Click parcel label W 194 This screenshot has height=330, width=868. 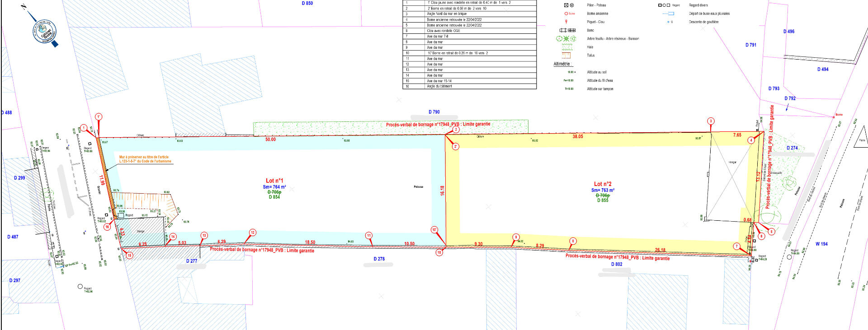[821, 244]
